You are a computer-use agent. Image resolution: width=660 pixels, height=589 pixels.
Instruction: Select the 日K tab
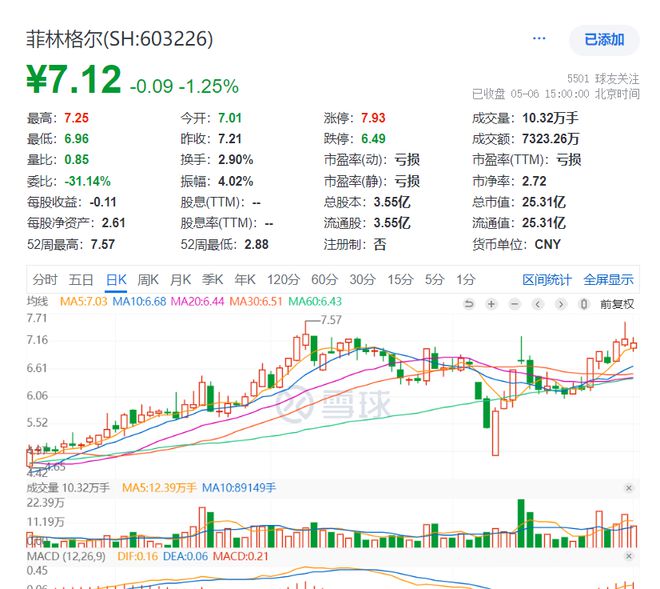116,280
